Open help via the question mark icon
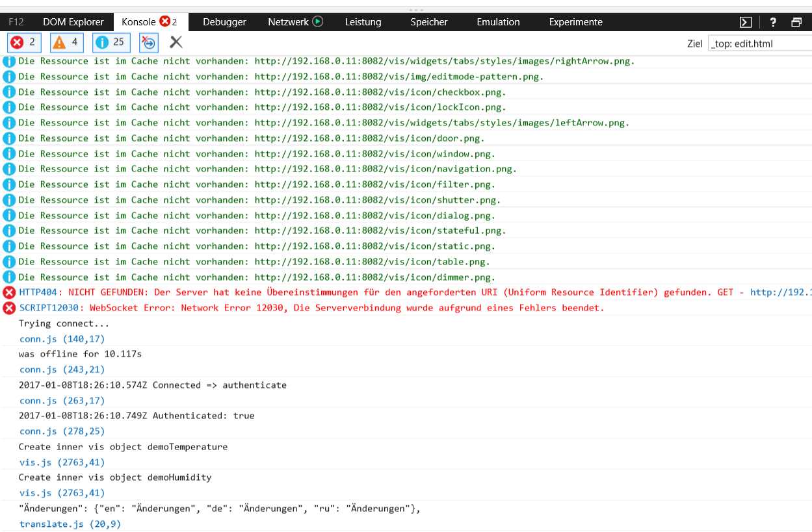Image resolution: width=812 pixels, height=532 pixels. click(x=772, y=22)
